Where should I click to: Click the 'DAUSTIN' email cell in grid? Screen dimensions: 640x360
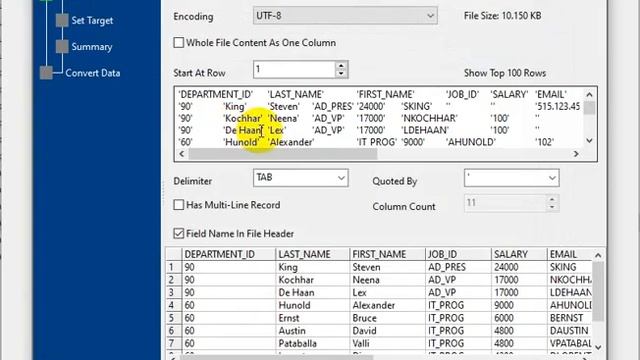(569, 331)
